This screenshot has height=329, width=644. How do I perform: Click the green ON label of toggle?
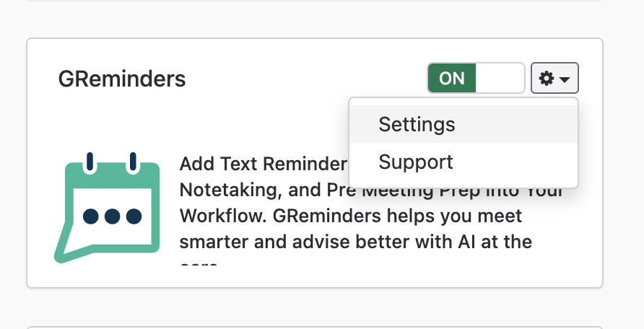452,79
